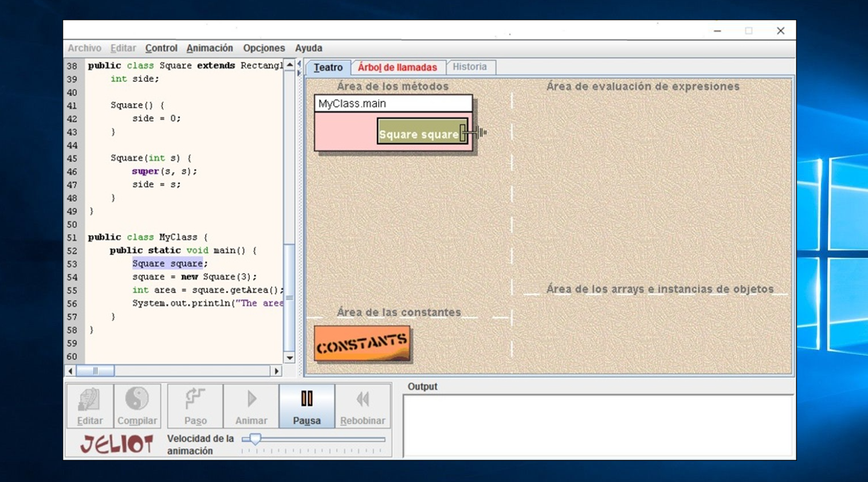Image resolution: width=868 pixels, height=482 pixels.
Task: Click the Jeliot logo
Action: coord(116,444)
